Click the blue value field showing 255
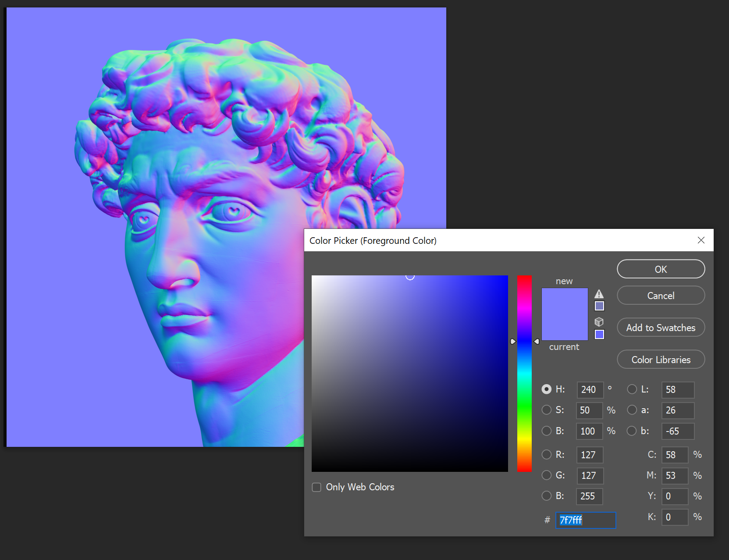Screen dimensions: 729x560 590,496
